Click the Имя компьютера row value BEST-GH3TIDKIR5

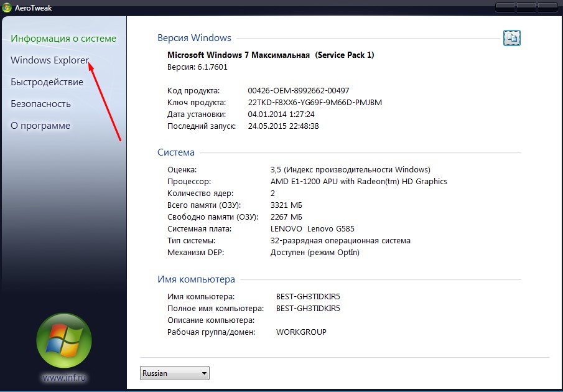click(308, 297)
